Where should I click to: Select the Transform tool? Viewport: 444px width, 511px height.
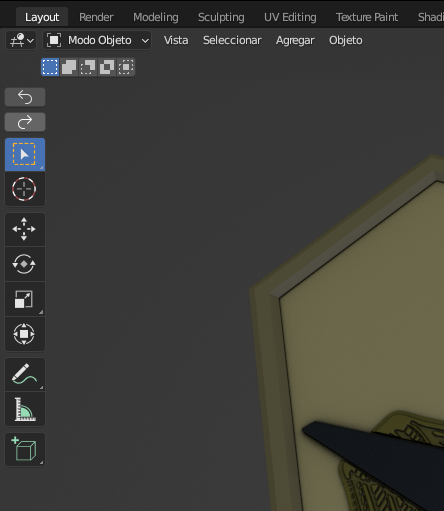click(x=25, y=334)
